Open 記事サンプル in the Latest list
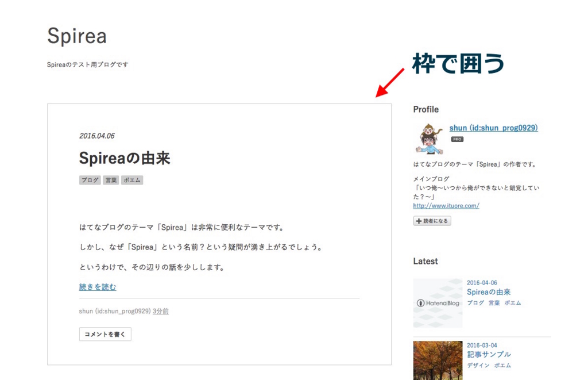Viewport: 588px width, 380px height. coord(489,355)
